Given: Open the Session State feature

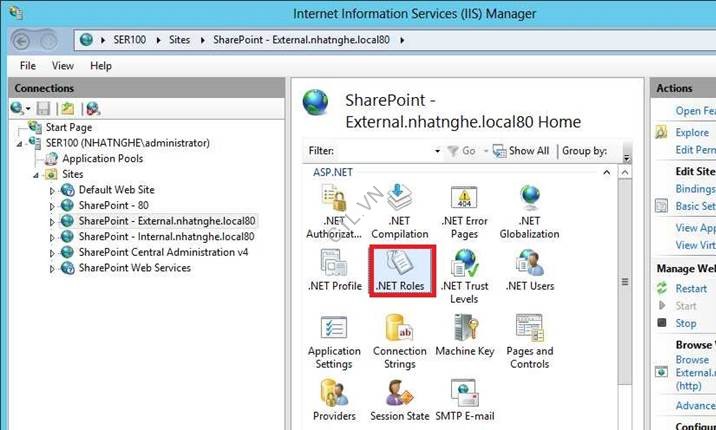Looking at the screenshot, I should click(x=400, y=400).
